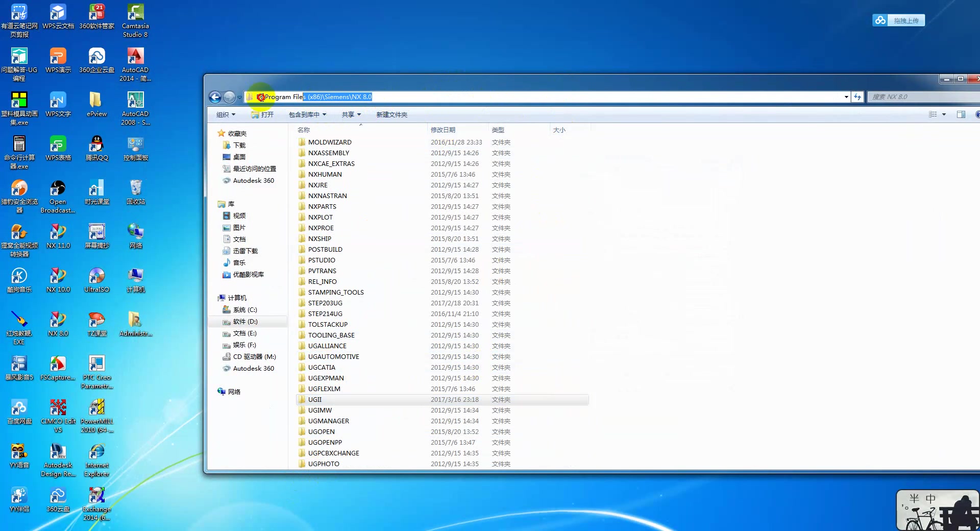
Task: Open Open Broadcaster desktop icon
Action: click(58, 196)
